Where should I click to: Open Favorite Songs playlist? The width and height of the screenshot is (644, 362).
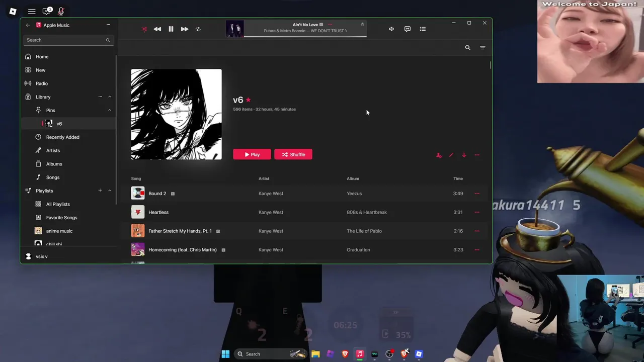(68, 218)
